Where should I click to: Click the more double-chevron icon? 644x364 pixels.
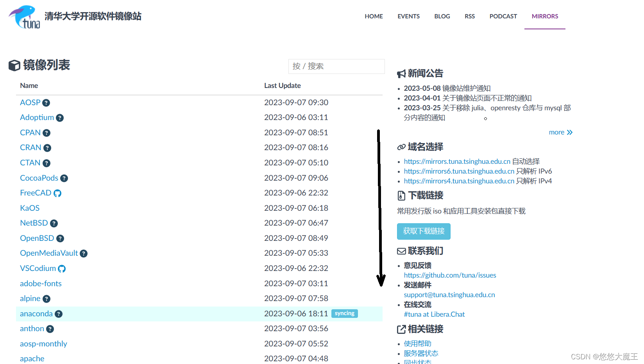[570, 133]
